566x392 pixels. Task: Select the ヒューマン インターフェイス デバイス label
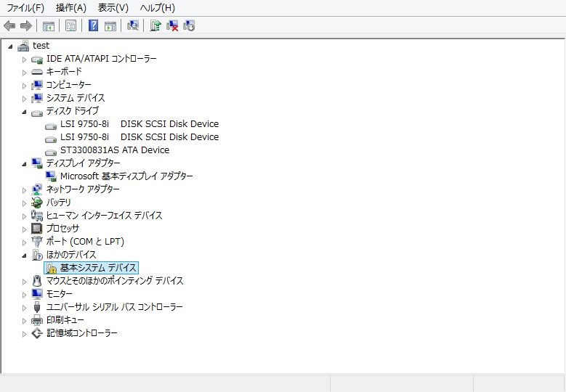click(x=105, y=216)
